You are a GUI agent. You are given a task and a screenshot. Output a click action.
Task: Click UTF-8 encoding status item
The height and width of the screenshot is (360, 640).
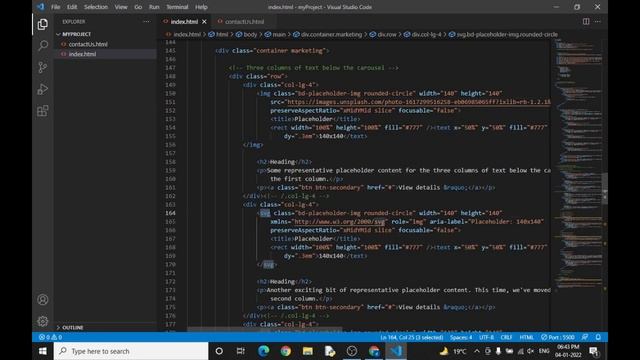pyautogui.click(x=486, y=337)
